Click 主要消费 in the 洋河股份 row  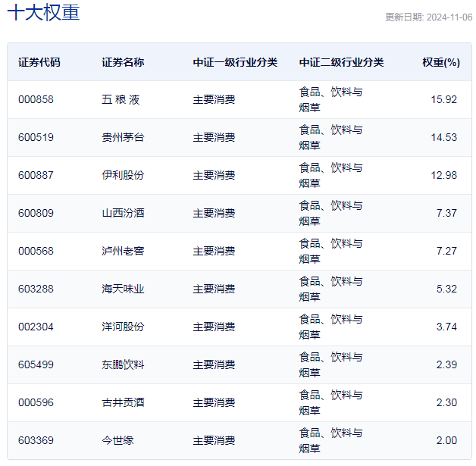[x=214, y=327]
